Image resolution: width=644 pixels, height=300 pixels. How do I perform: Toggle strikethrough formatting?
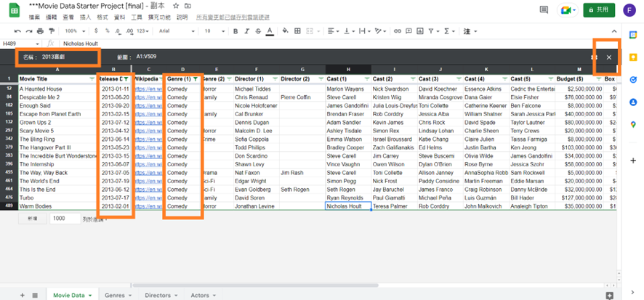pos(258,31)
